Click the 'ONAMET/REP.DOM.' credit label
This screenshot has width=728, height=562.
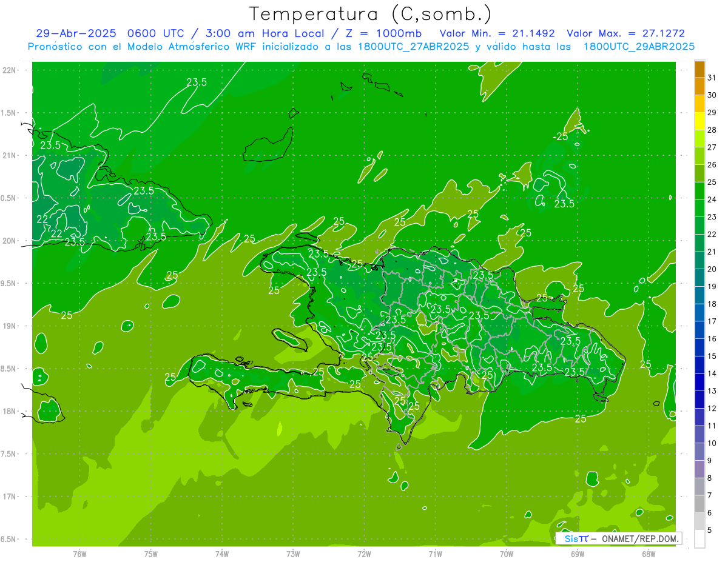click(x=641, y=538)
